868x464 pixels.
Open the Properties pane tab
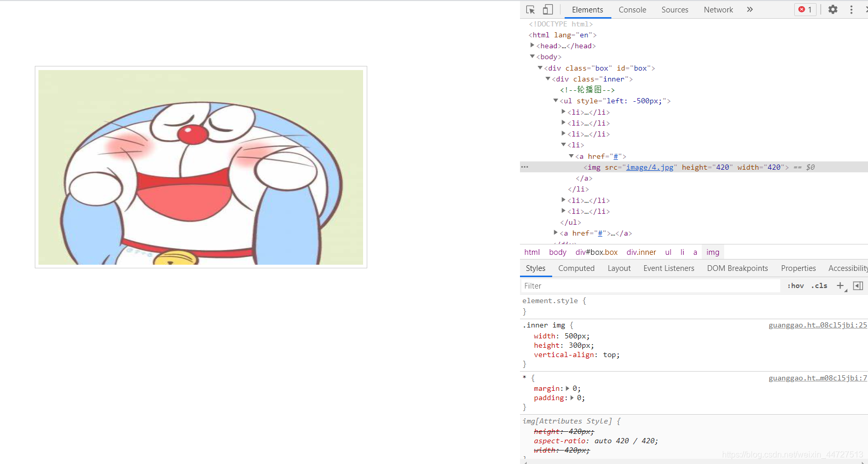[798, 268]
